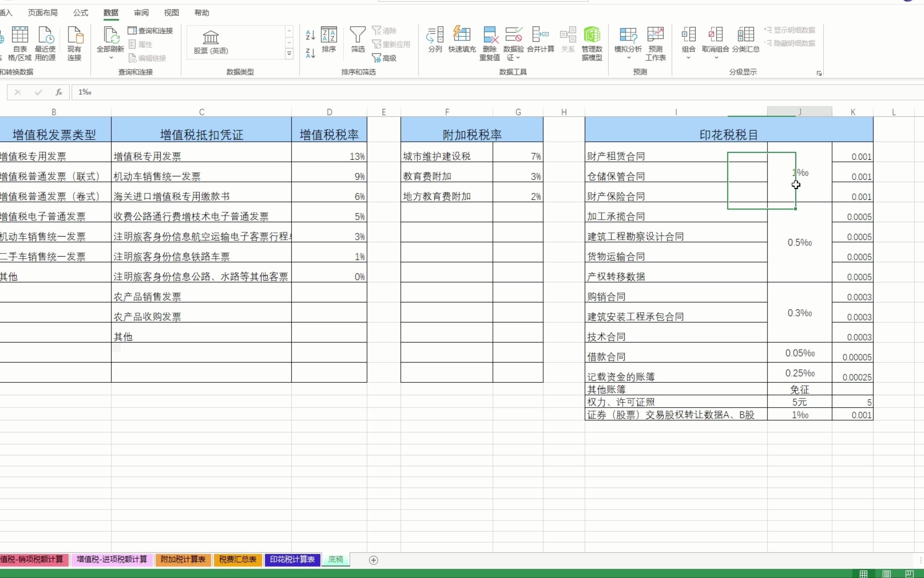The height and width of the screenshot is (578, 924).
Task: Open 管理数据模型 data model icon
Action: pyautogui.click(x=592, y=43)
